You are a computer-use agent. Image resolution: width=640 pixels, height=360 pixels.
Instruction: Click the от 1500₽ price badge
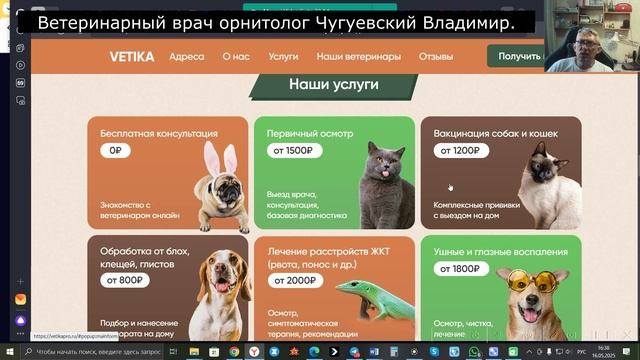point(294,151)
